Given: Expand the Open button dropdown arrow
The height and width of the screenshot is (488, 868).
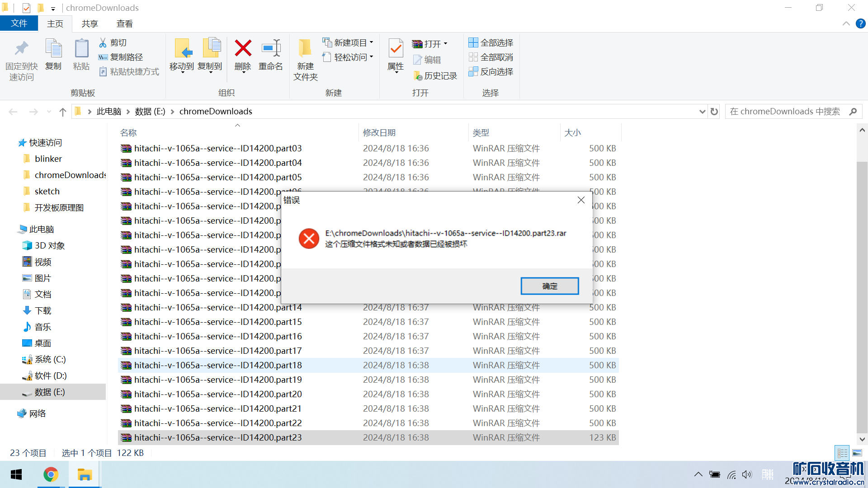Looking at the screenshot, I should 446,44.
